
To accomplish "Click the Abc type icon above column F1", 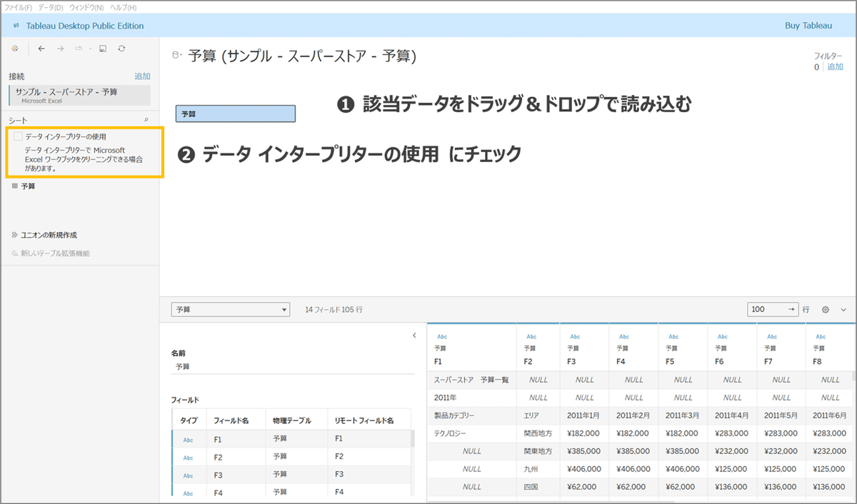I will pos(441,336).
